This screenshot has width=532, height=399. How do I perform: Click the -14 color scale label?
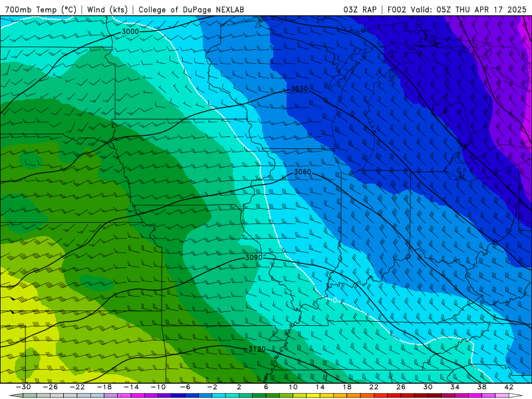coord(131,387)
